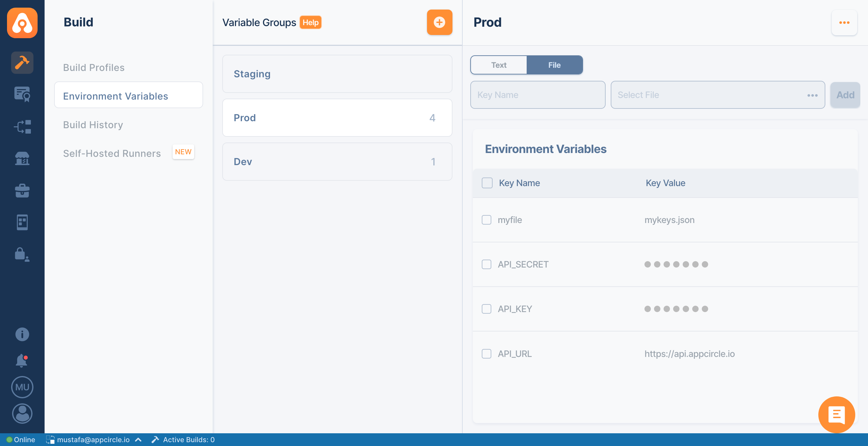The image size is (868, 446).
Task: Click the Environment Variables section heading
Action: point(545,149)
